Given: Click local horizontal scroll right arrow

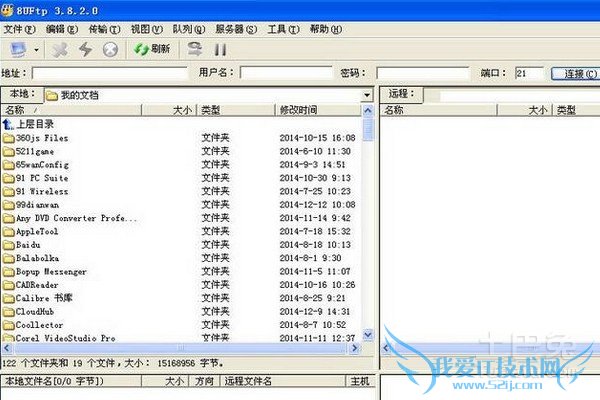Looking at the screenshot, I should [354, 348].
